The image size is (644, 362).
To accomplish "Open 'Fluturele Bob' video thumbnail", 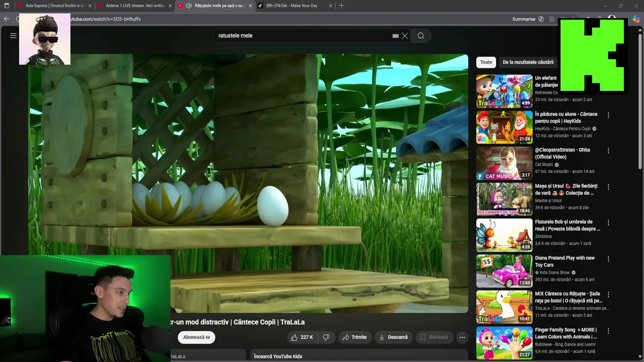I will click(504, 235).
